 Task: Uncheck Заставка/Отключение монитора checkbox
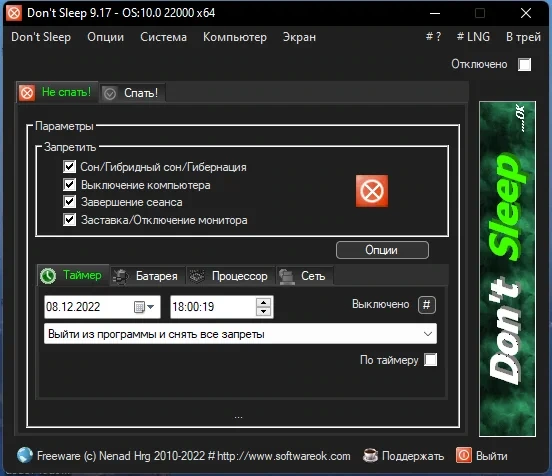click(x=69, y=220)
